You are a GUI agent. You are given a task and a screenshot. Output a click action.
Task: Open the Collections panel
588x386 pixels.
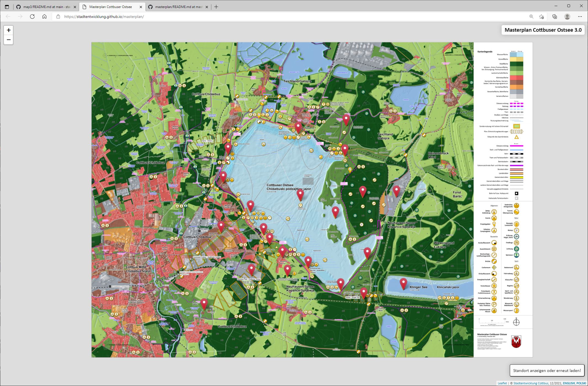[555, 17]
